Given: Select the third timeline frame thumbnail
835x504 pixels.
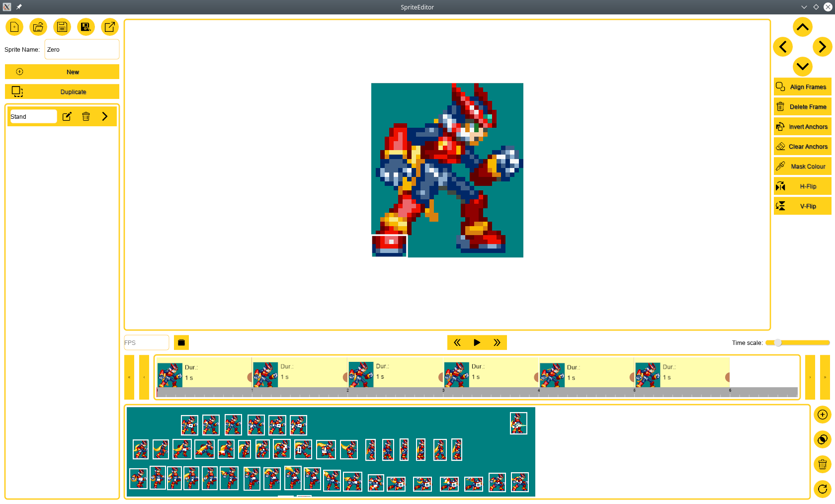Looking at the screenshot, I should tap(361, 375).
